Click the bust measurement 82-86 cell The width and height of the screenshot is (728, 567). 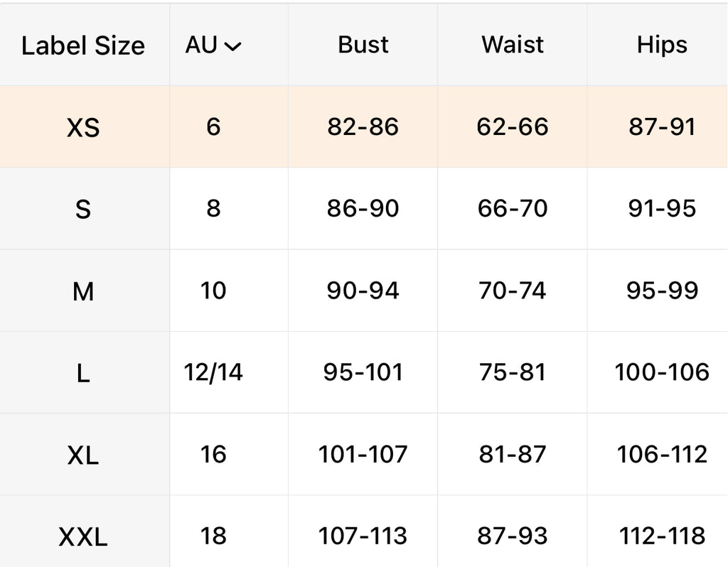tap(363, 127)
